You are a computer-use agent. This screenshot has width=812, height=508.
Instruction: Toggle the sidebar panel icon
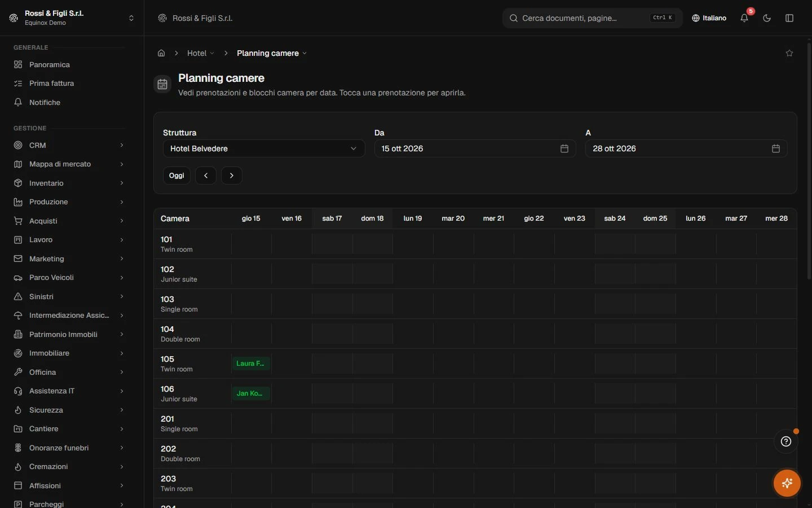pyautogui.click(x=789, y=18)
